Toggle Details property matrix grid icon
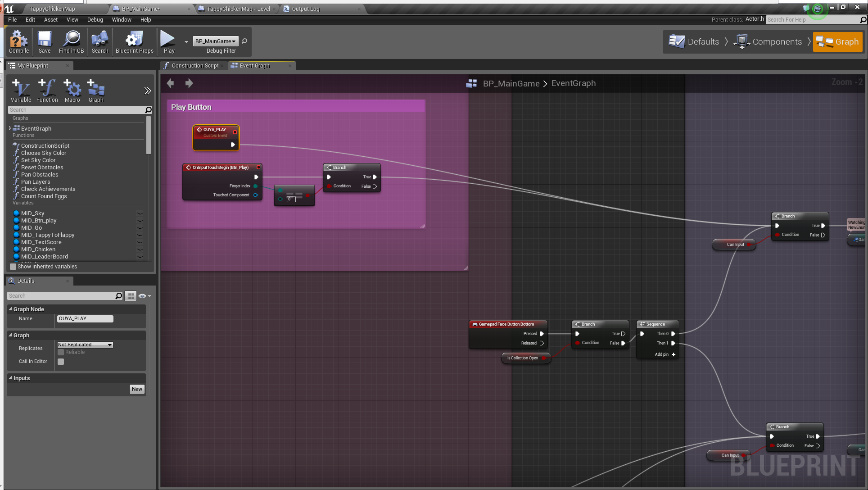 (131, 296)
